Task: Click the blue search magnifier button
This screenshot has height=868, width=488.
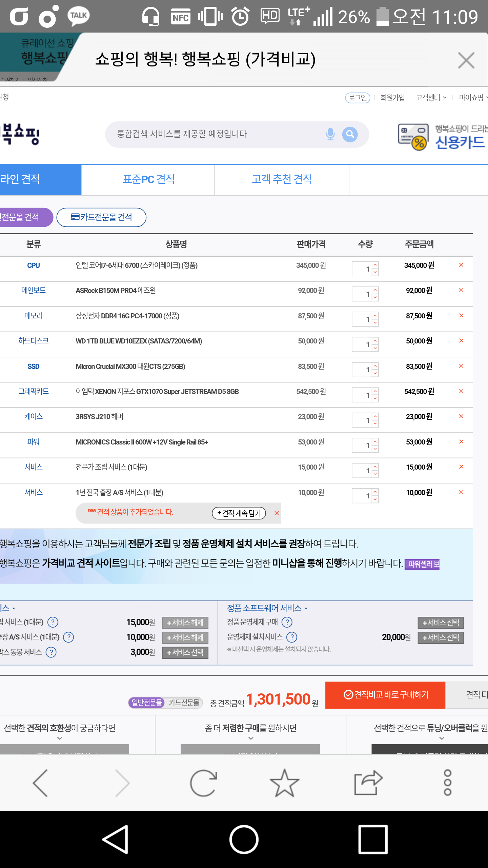Action: tap(350, 135)
